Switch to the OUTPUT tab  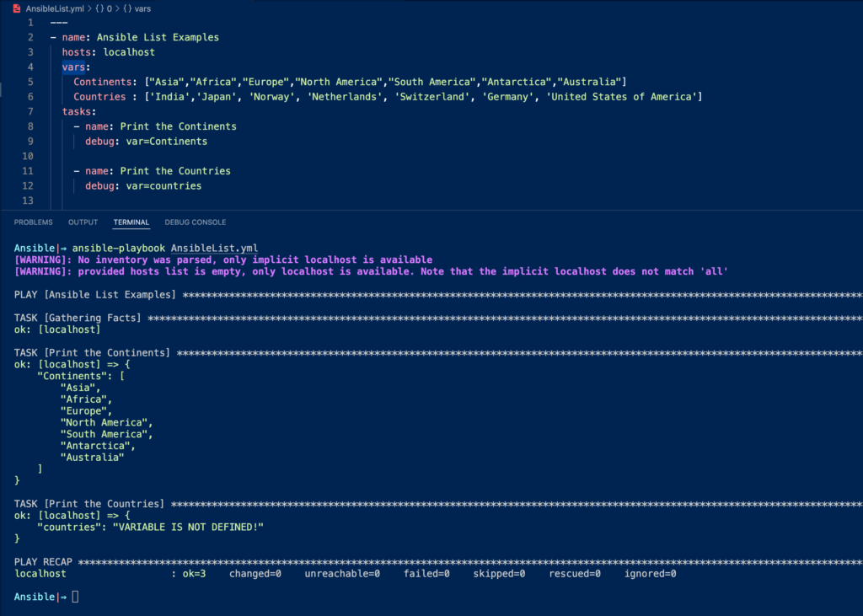click(x=83, y=222)
